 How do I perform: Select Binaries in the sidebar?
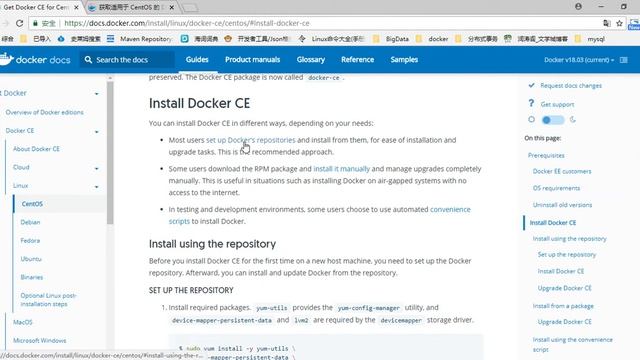pyautogui.click(x=31, y=277)
